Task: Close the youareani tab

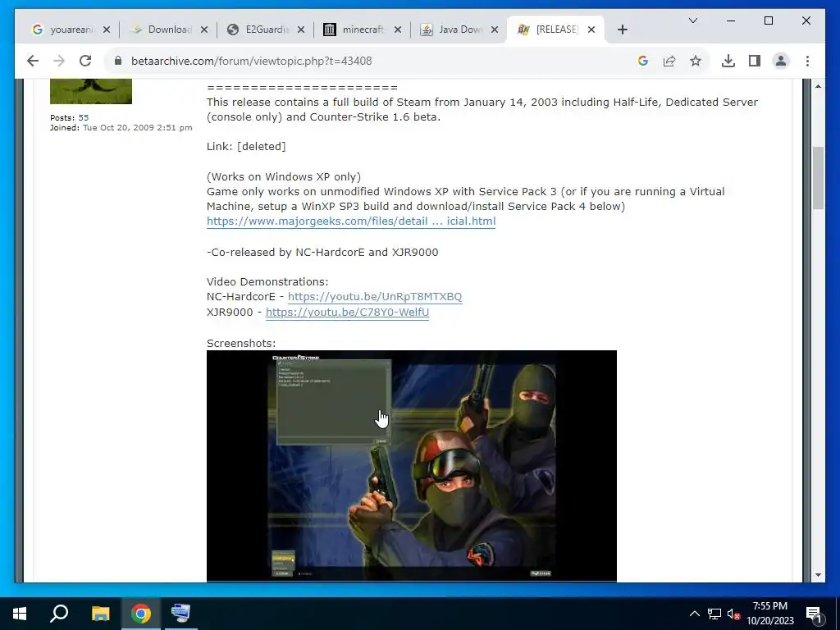Action: point(107,30)
